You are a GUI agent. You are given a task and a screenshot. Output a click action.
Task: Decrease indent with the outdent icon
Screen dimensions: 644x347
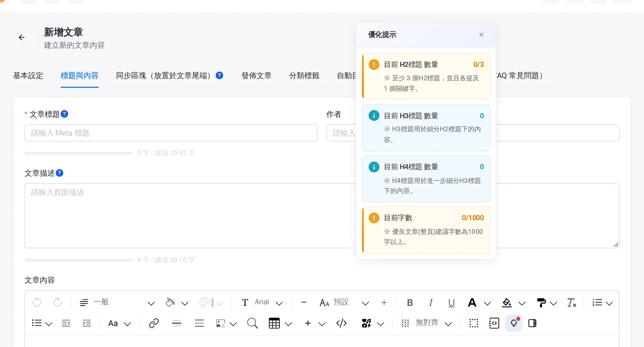pos(66,323)
